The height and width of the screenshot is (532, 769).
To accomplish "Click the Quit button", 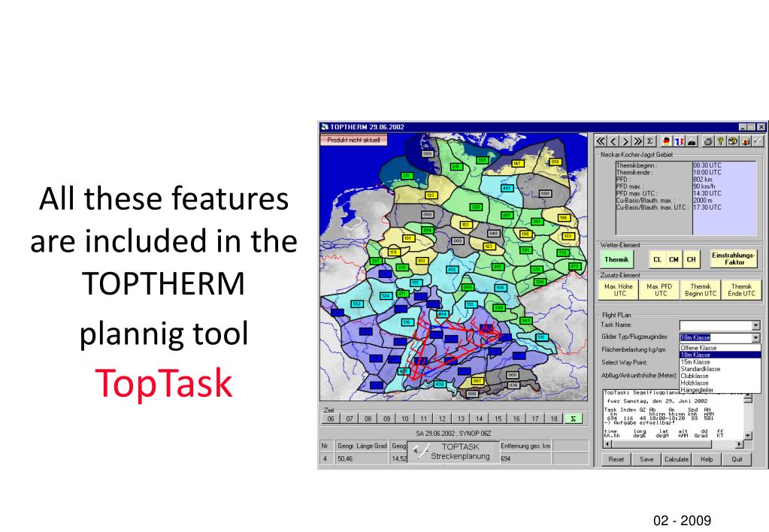I will [737, 459].
